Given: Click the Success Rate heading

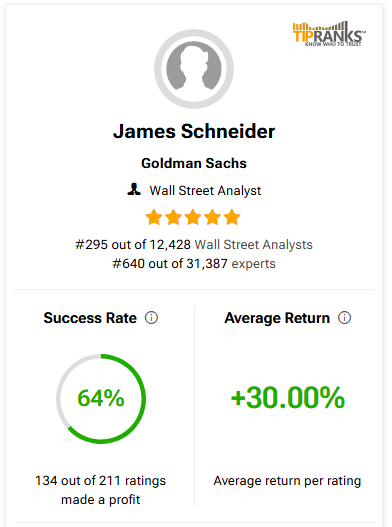Looking at the screenshot, I should coord(90,318).
